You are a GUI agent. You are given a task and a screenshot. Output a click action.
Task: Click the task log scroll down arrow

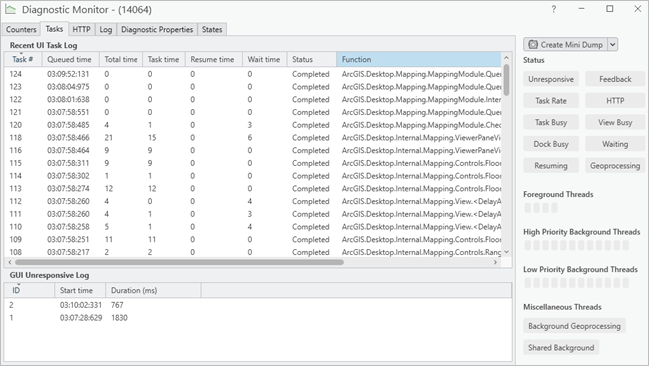coord(506,252)
